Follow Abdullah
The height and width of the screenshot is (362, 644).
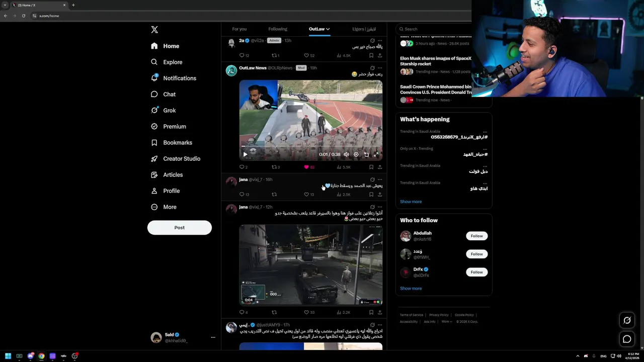(476, 236)
